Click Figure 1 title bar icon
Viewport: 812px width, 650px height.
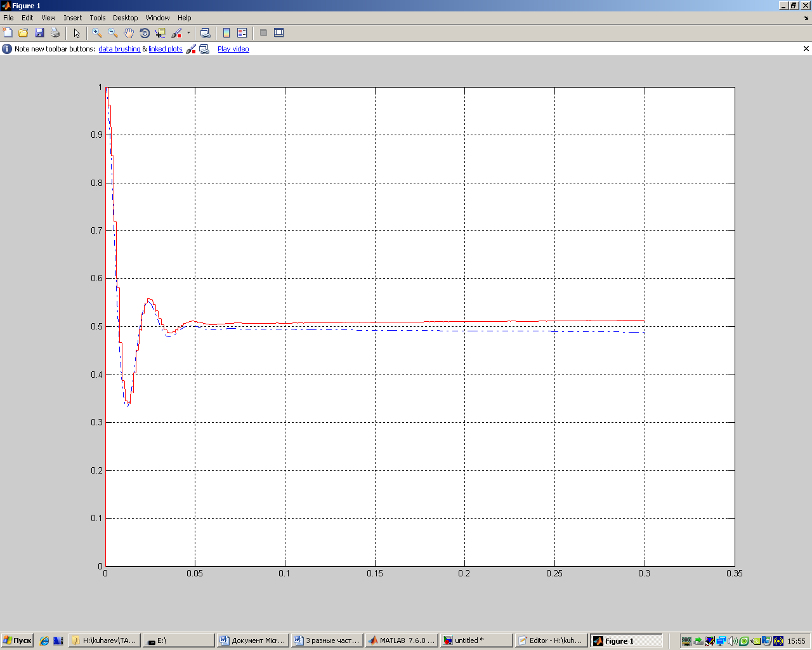tap(6, 6)
